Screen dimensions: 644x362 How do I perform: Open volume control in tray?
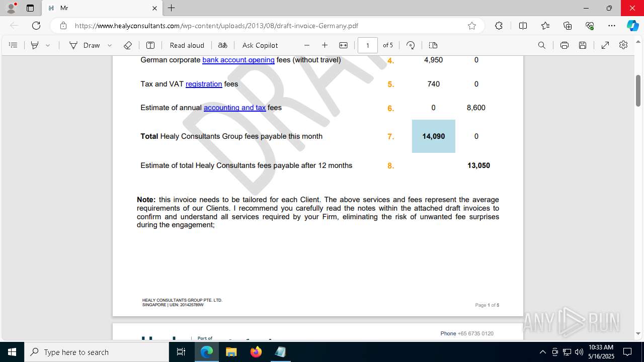click(579, 352)
